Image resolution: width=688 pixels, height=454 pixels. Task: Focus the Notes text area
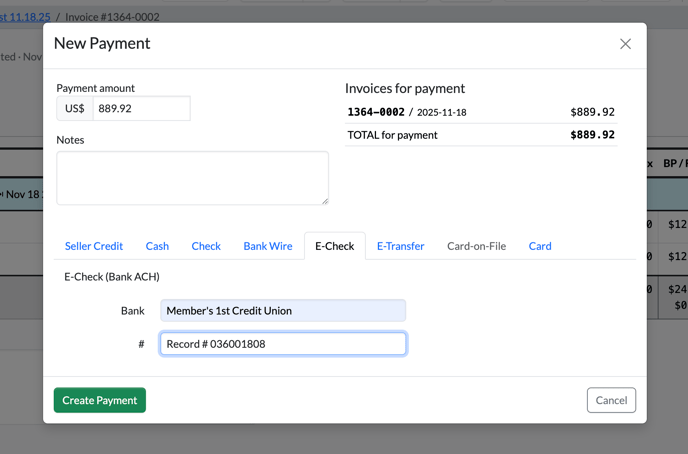(x=192, y=178)
